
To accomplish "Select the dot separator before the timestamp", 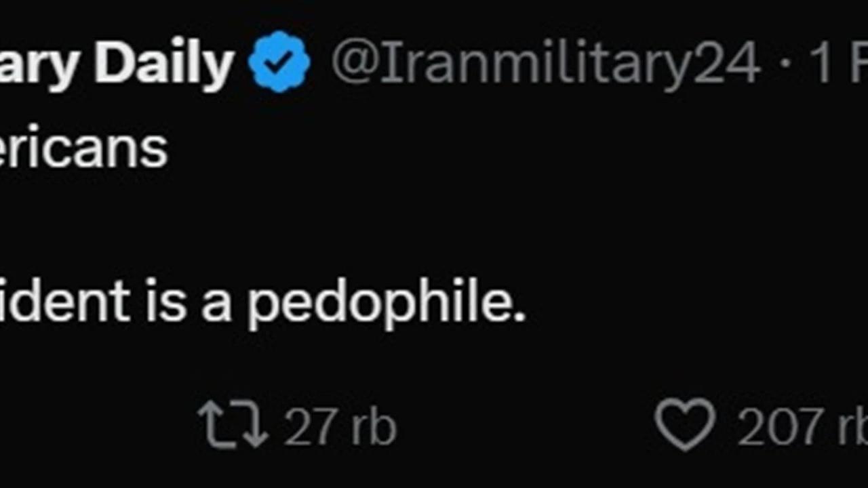I will [785, 64].
